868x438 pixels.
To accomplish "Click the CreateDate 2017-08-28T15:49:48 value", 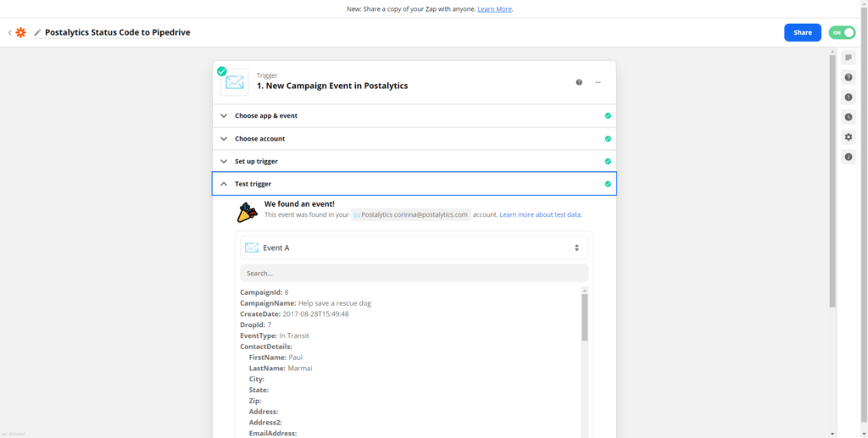I will pyautogui.click(x=315, y=314).
